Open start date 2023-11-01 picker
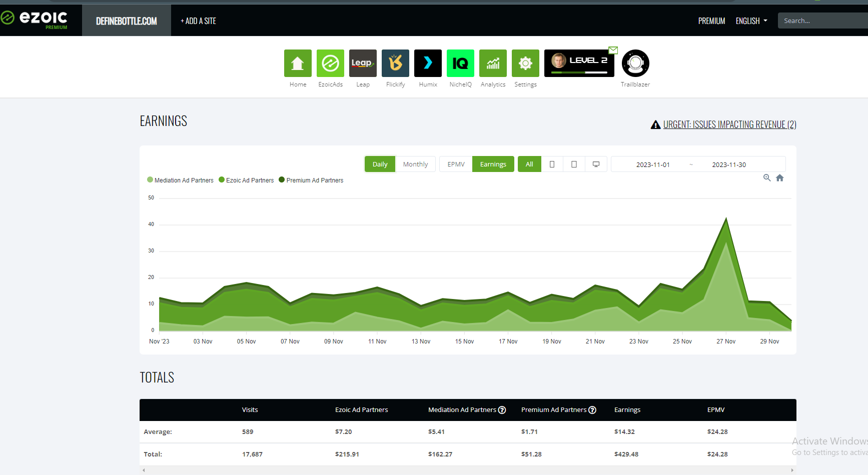Image resolution: width=868 pixels, height=475 pixels. 653,164
